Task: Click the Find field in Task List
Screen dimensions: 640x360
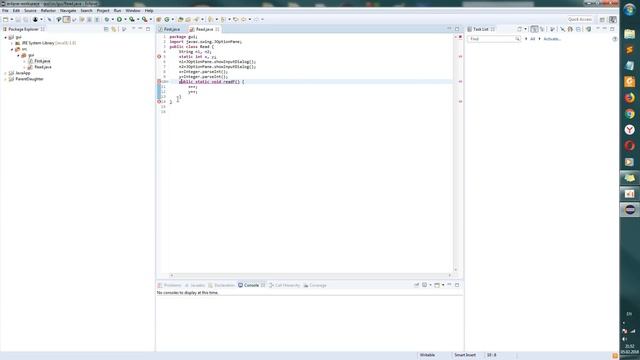Action: 494,39
